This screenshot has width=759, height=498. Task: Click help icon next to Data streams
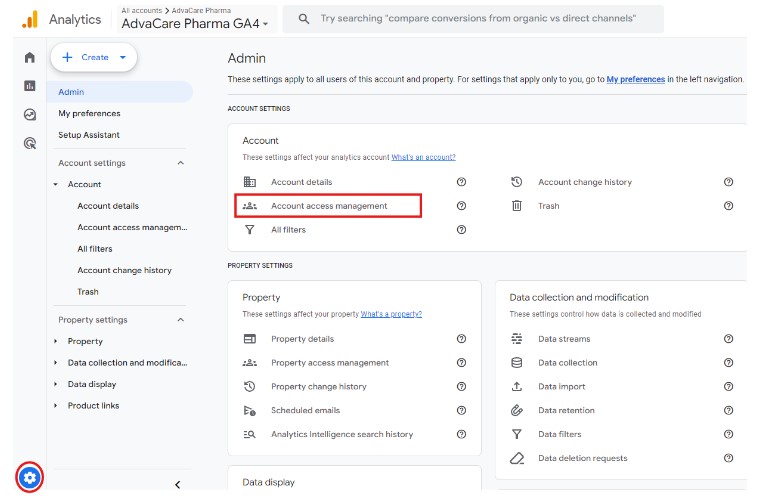click(728, 339)
